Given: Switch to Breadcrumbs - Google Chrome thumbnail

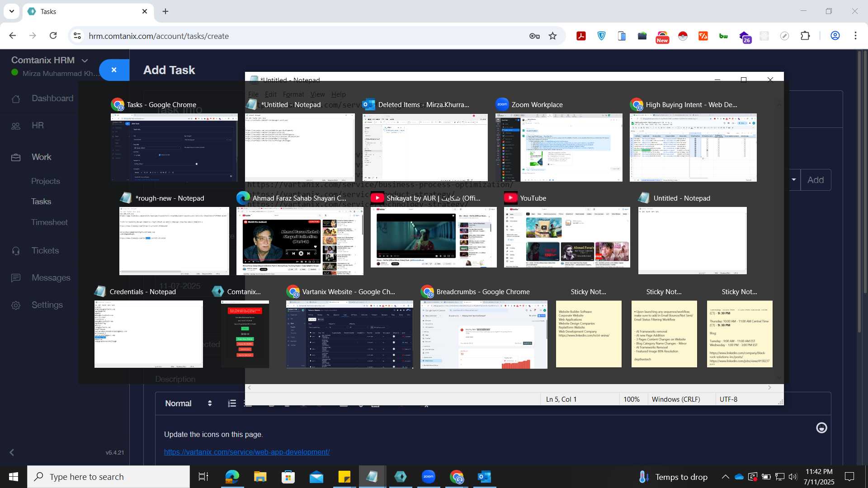Looking at the screenshot, I should click(x=484, y=334).
